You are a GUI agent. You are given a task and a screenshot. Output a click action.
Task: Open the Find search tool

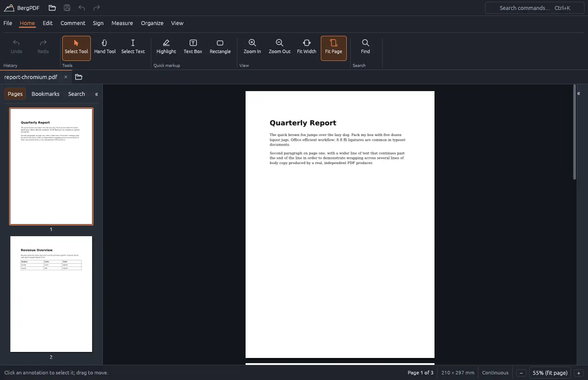[365, 48]
